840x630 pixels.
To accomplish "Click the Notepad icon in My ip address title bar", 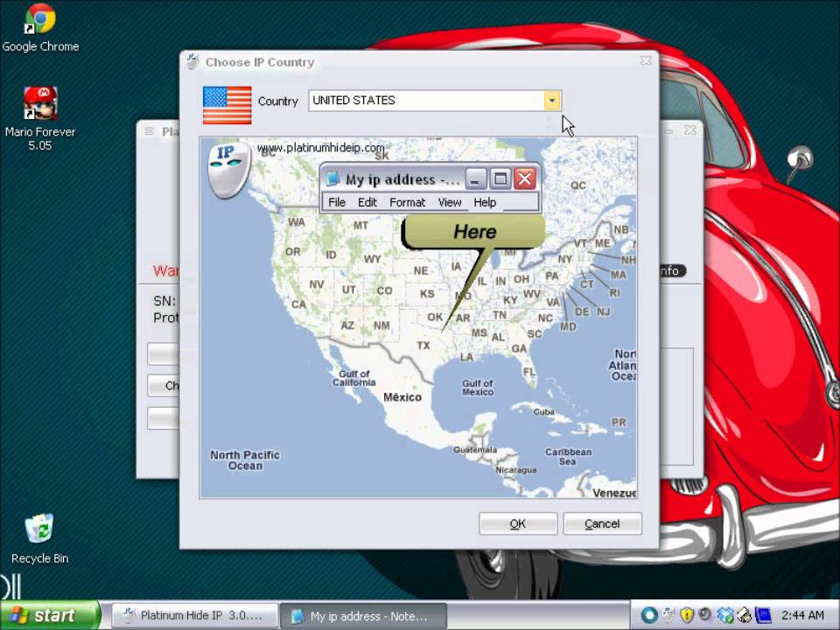I will pos(333,178).
